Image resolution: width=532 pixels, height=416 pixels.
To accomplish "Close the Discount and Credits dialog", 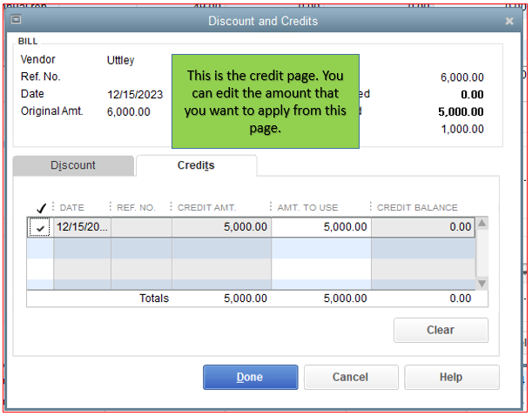I will 509,21.
